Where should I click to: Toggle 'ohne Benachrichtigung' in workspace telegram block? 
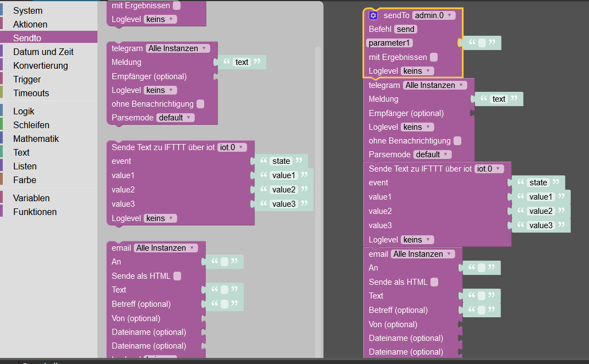457,141
